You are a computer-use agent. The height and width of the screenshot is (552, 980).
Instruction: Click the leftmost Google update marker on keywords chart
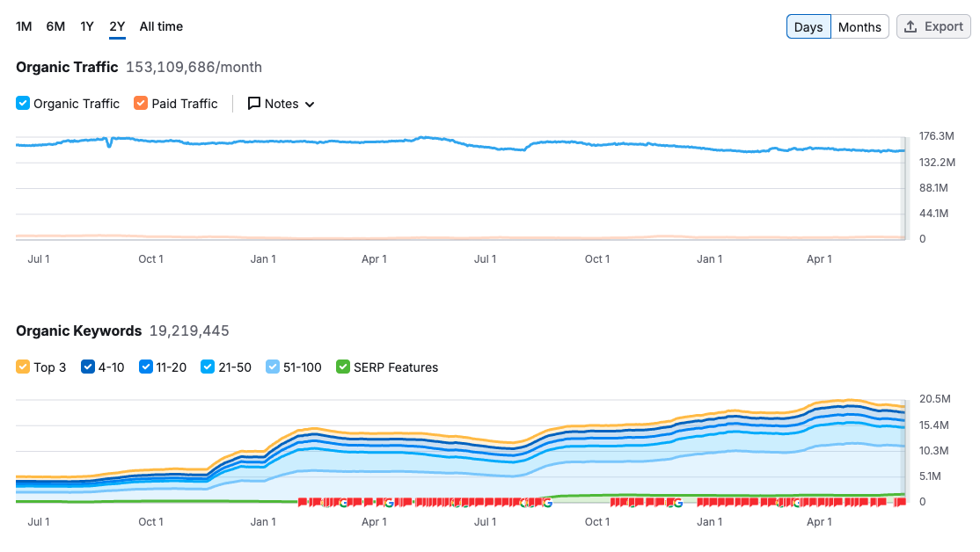point(342,503)
